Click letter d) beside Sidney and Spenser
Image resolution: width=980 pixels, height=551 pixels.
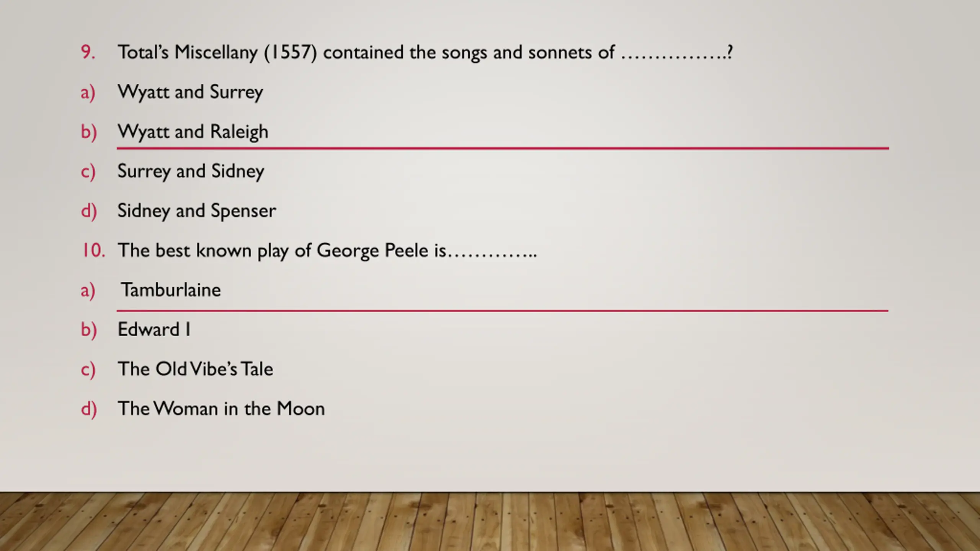(x=88, y=212)
